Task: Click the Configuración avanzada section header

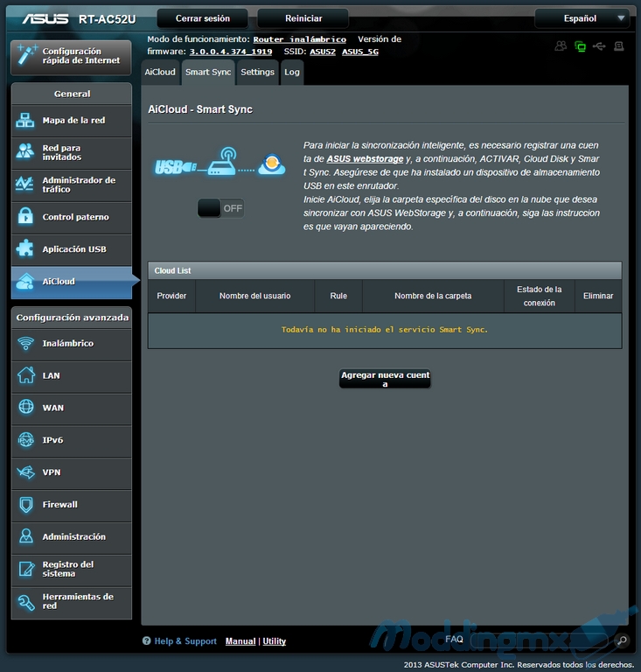Action: [72, 318]
